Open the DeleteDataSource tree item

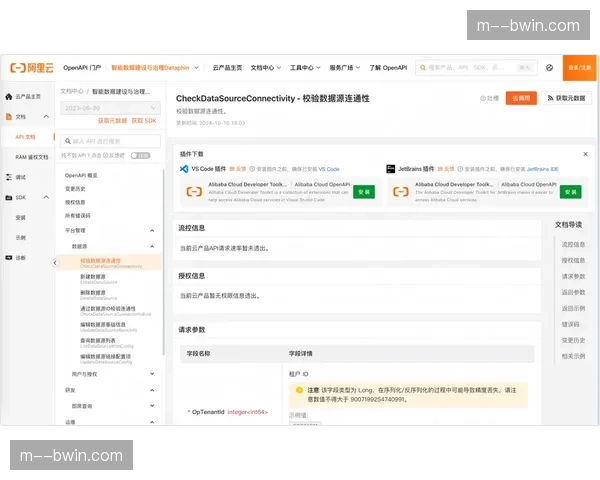(x=98, y=295)
